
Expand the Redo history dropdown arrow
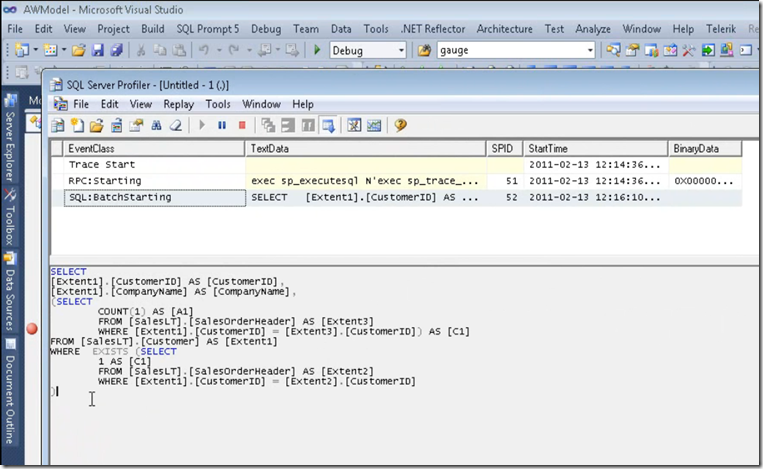click(x=249, y=50)
